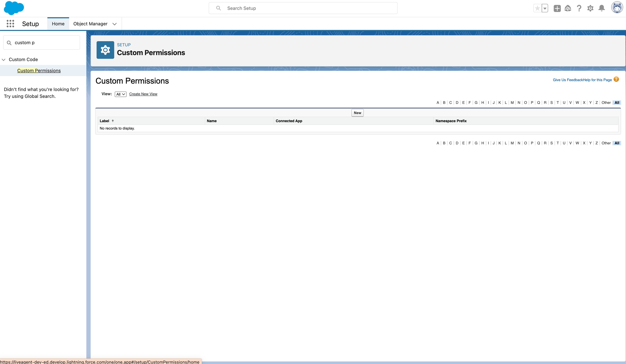Click the Quick Find box containing "custom p"

pos(41,42)
